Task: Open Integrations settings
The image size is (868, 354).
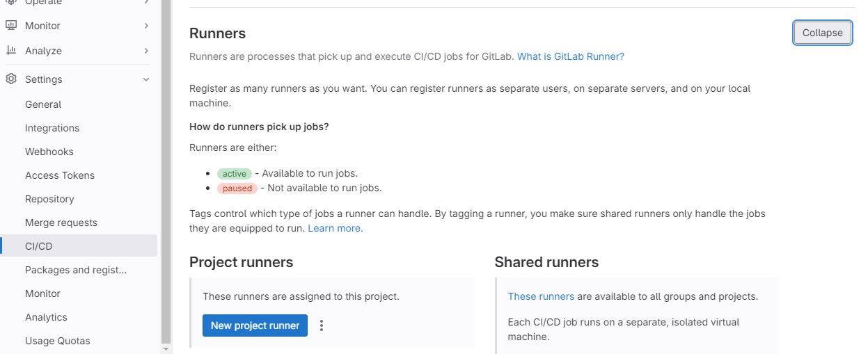Action: pos(52,128)
